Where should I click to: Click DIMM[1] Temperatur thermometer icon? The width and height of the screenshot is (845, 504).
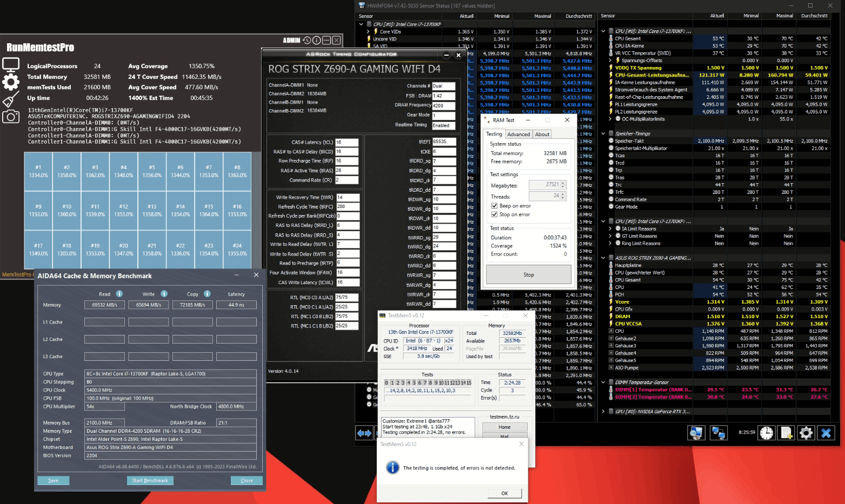tap(611, 389)
